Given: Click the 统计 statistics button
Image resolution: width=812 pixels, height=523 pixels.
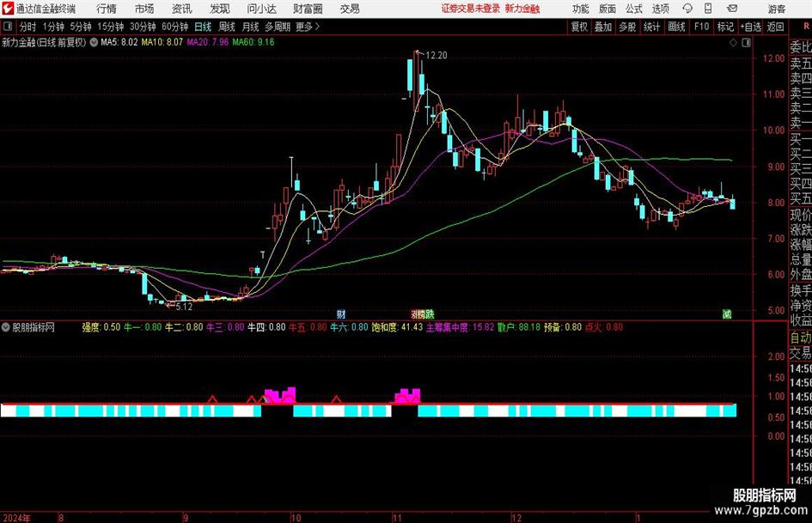Looking at the screenshot, I should 651,27.
